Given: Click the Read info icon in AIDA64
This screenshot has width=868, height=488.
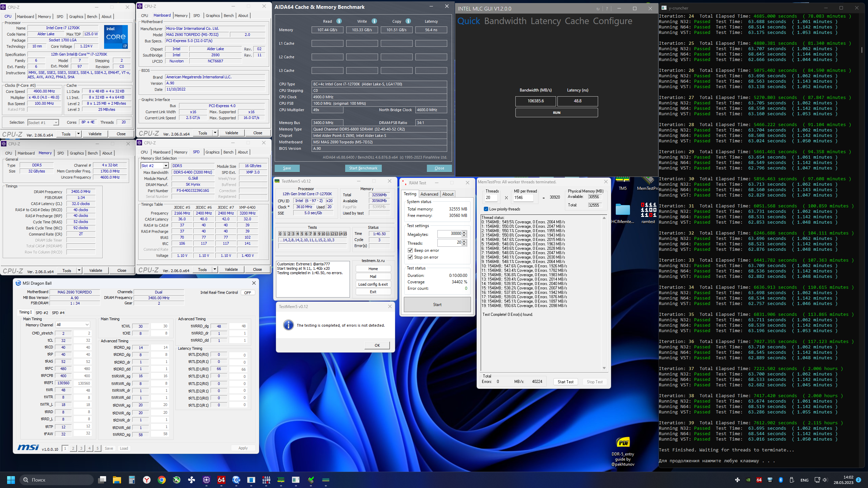Looking at the screenshot, I should point(339,21).
